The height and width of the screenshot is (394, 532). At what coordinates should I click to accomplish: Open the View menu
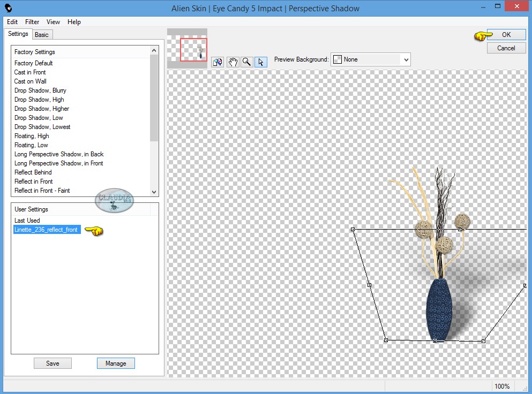[x=53, y=22]
